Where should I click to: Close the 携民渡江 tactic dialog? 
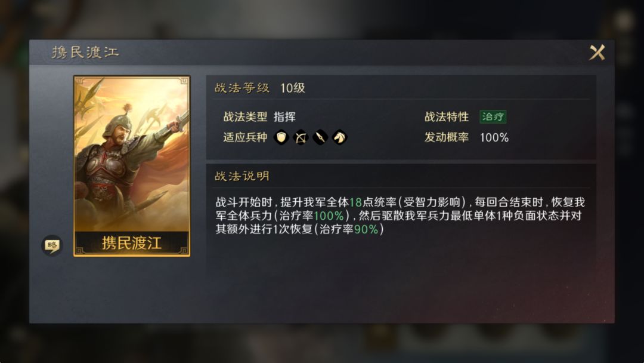click(x=597, y=53)
